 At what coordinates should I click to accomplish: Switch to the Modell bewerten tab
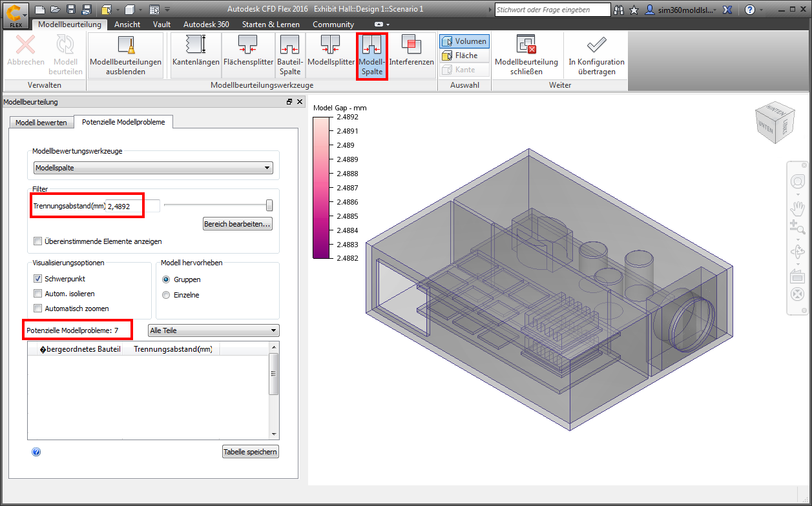(x=41, y=122)
